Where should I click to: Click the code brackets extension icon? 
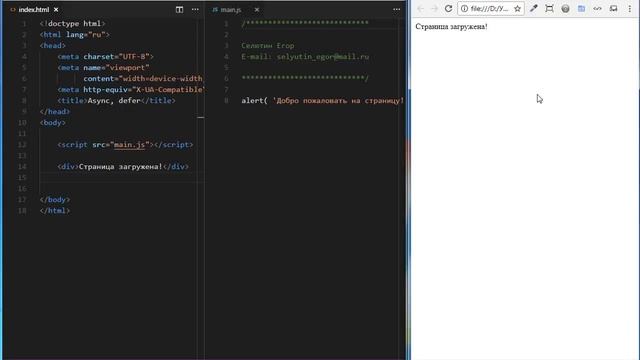pyautogui.click(x=597, y=9)
